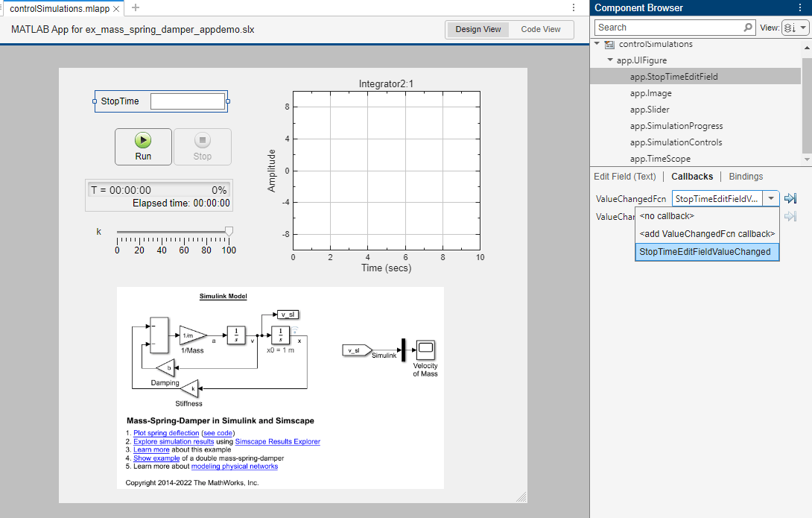
Task: Collapse the controlSimulations root node
Action: coord(597,45)
